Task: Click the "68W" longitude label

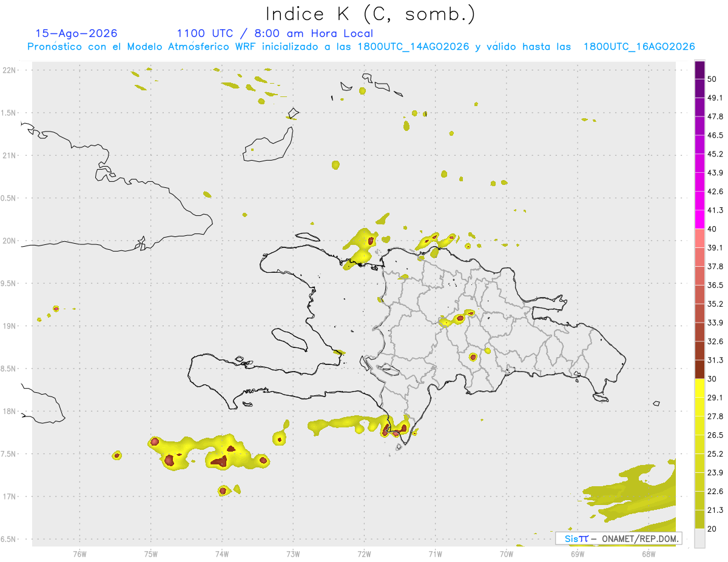Action: 649,554
